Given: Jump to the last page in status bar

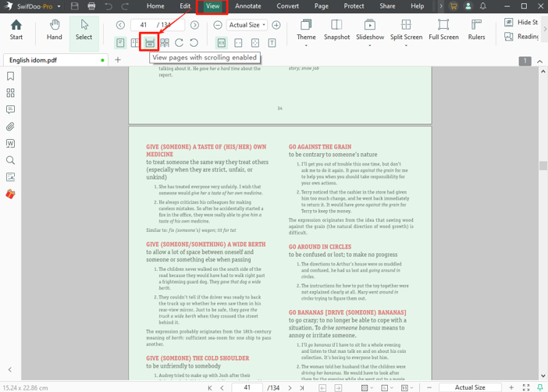Looking at the screenshot, I should coord(301,387).
